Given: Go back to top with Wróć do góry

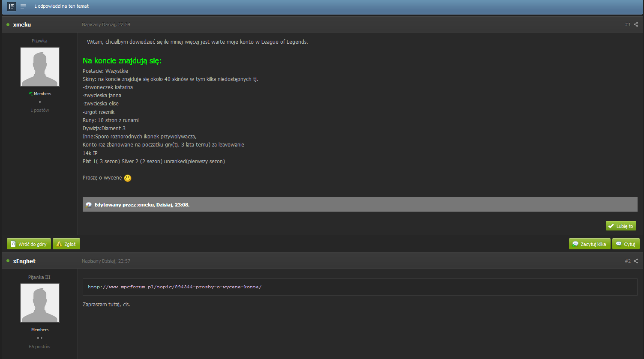Looking at the screenshot, I should [29, 244].
